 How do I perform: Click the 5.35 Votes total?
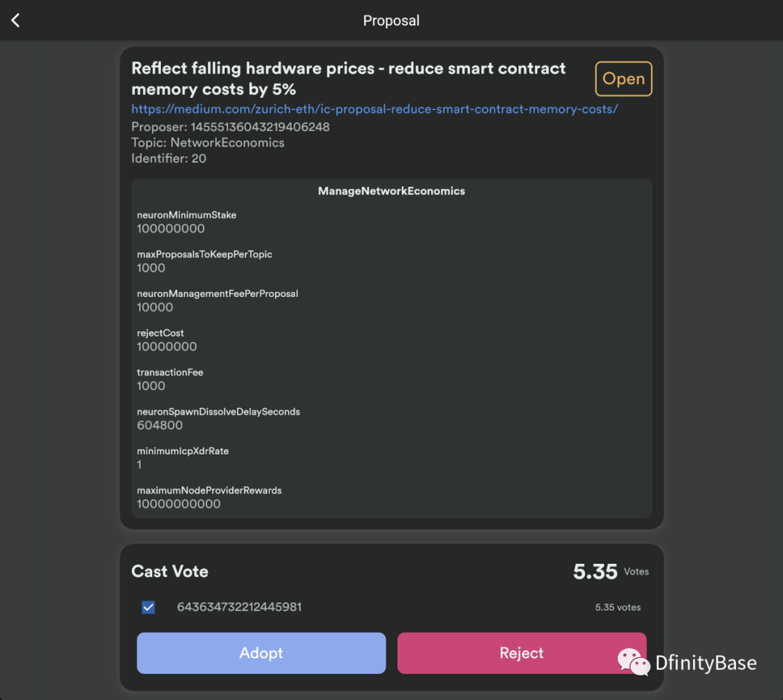(x=610, y=572)
